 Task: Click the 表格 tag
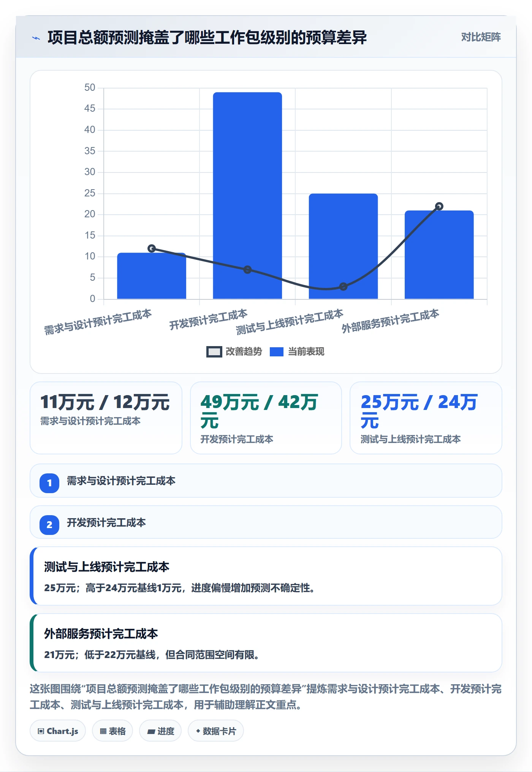[112, 731]
